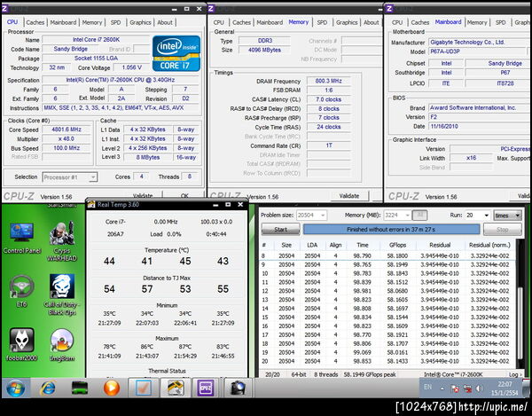This screenshot has width=532, height=416.
Task: Click the P67A-UD3P model field
Action: (x=477, y=51)
